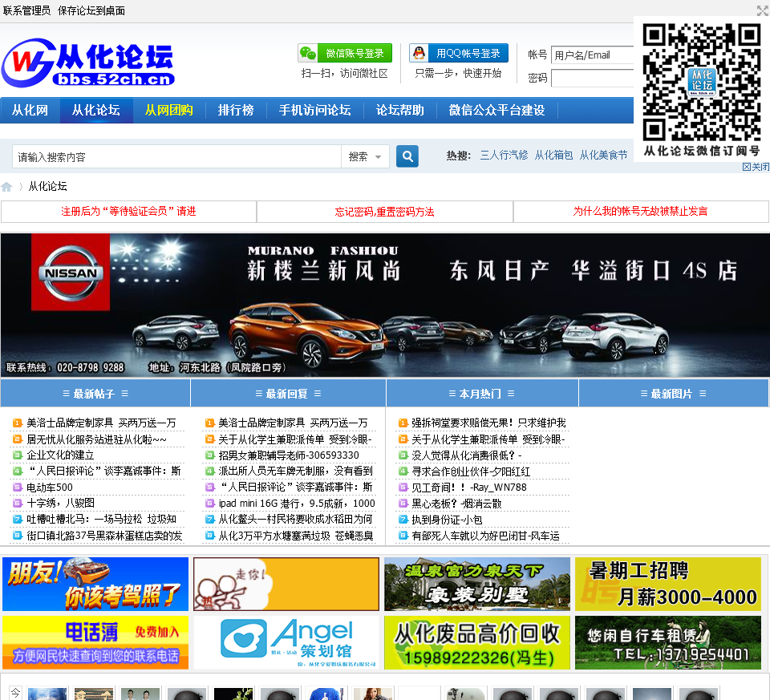Open the 等待验证会员 notice link

click(128, 212)
